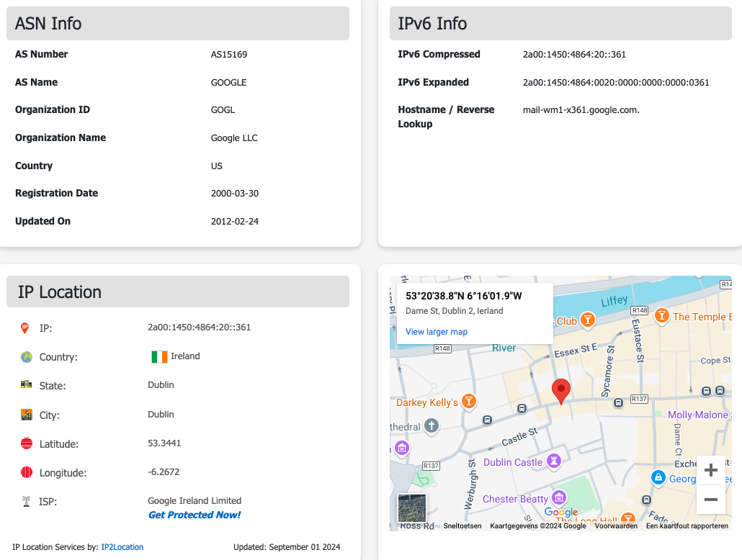Click the Google logo on map

pos(561,512)
